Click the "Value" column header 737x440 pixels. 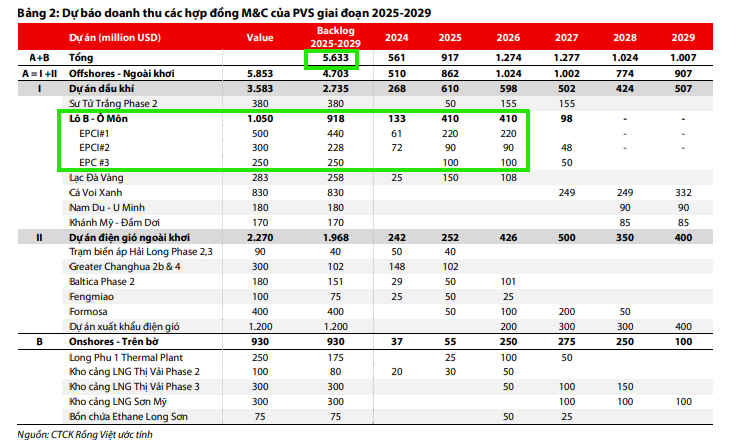pyautogui.click(x=260, y=38)
